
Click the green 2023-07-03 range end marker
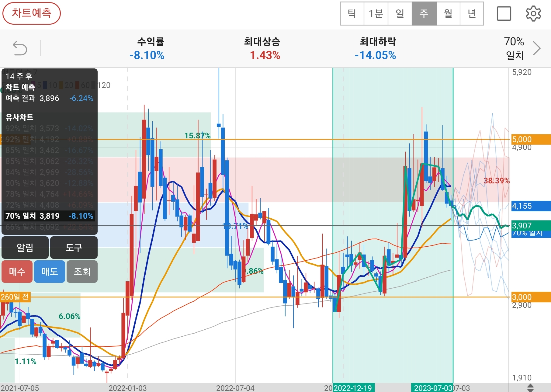tap(432, 388)
